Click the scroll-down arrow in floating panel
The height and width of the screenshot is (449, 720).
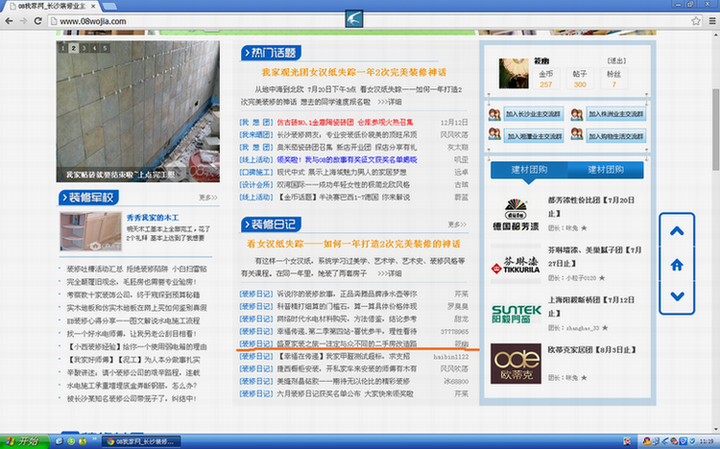[x=677, y=296]
